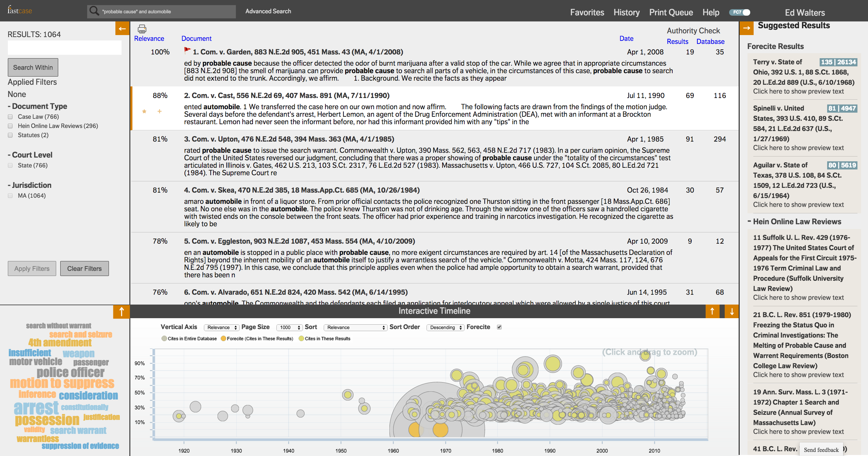Collapse Suggested Results with orange arrow

[x=746, y=28]
